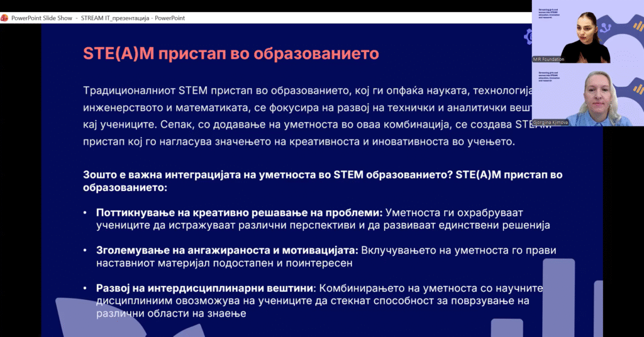Image resolution: width=644 pixels, height=337 pixels.
Task: Click the leaf shape at slide bottom left
Action: [69, 314]
